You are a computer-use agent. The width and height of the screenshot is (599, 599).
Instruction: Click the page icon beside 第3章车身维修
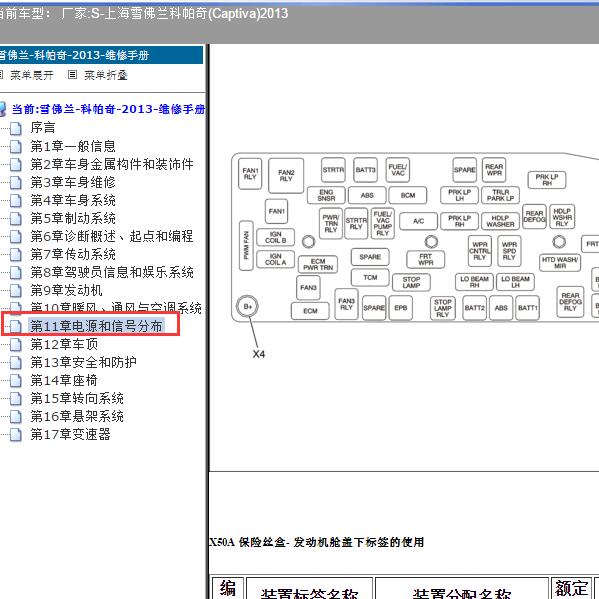click(16, 183)
